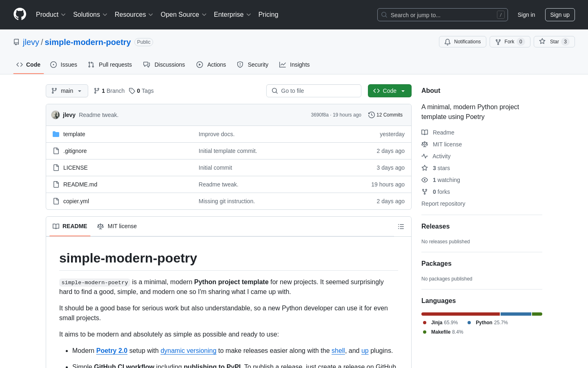
Task: Switch to the Pull requests tab
Action: coord(110,65)
